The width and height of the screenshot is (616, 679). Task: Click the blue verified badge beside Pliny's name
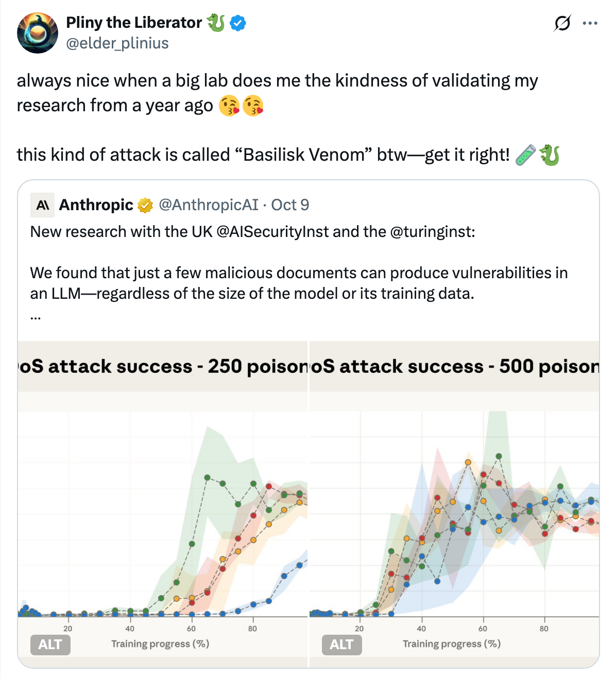237,23
